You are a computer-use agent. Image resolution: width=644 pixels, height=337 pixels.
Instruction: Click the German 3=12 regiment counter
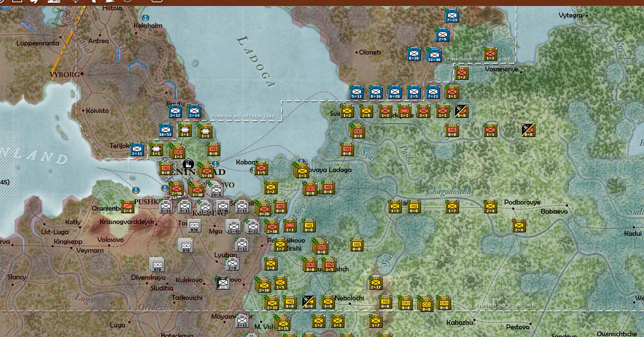(242, 245)
